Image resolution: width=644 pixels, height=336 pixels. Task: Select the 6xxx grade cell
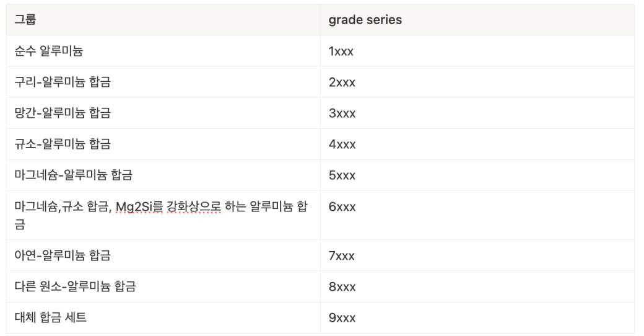(477, 215)
